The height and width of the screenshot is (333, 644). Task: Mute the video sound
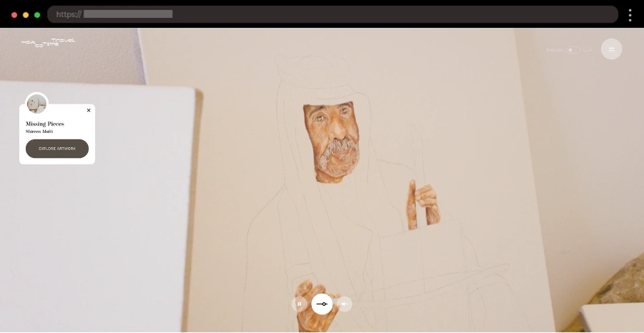point(344,304)
